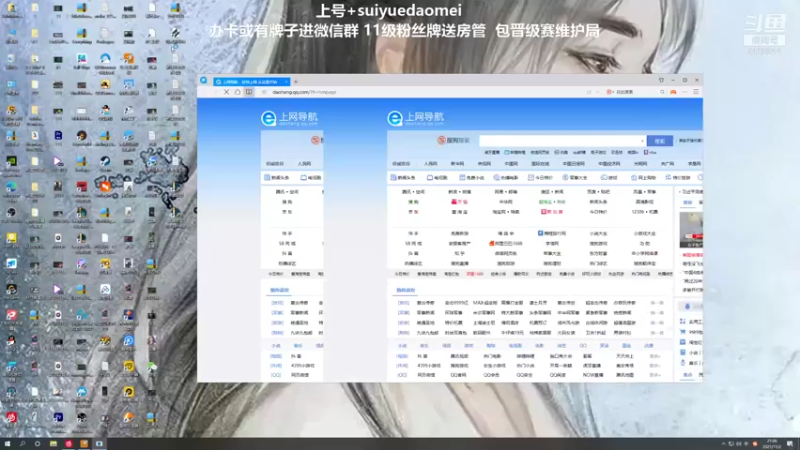This screenshot has height=450, width=800.
Task: Click the magnifier search icon in browser toolbar
Action: (x=662, y=92)
